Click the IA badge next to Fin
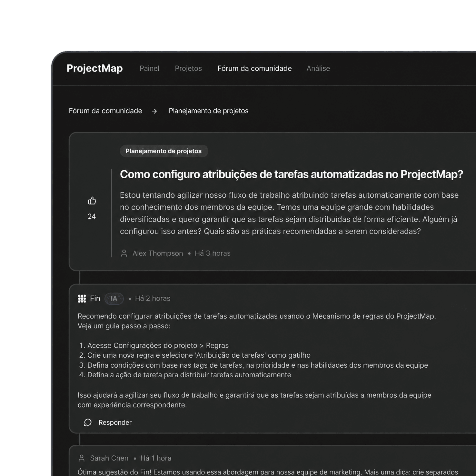 114,299
